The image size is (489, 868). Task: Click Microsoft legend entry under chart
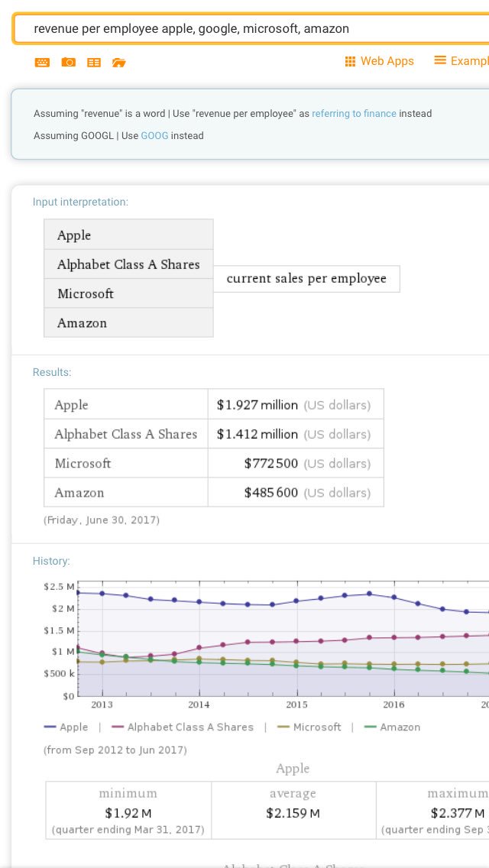[x=309, y=727]
